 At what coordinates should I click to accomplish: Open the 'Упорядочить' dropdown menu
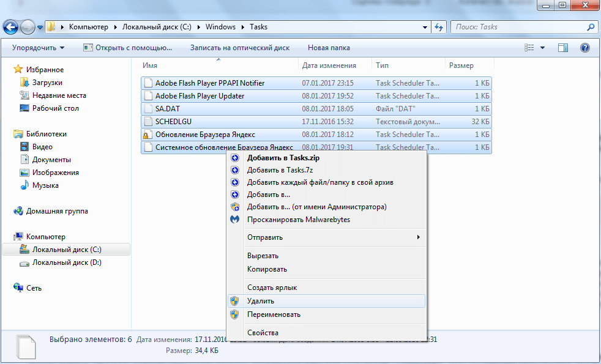39,48
